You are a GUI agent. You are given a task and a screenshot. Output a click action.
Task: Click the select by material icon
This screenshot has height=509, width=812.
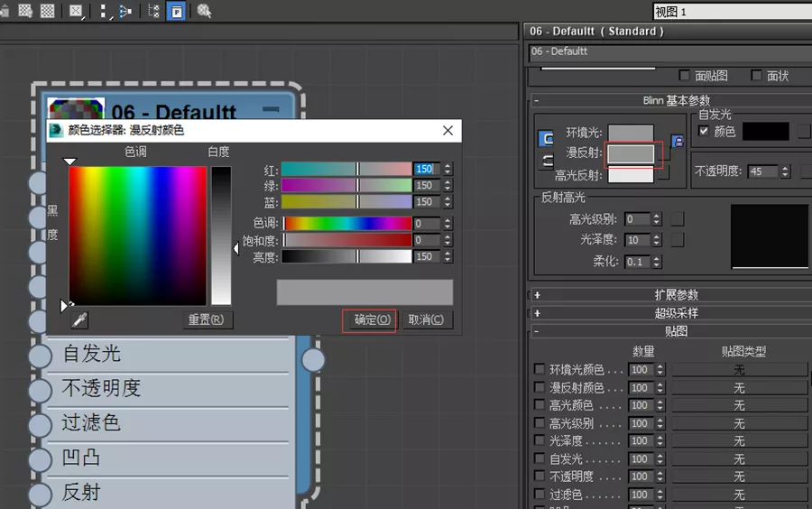point(204,11)
